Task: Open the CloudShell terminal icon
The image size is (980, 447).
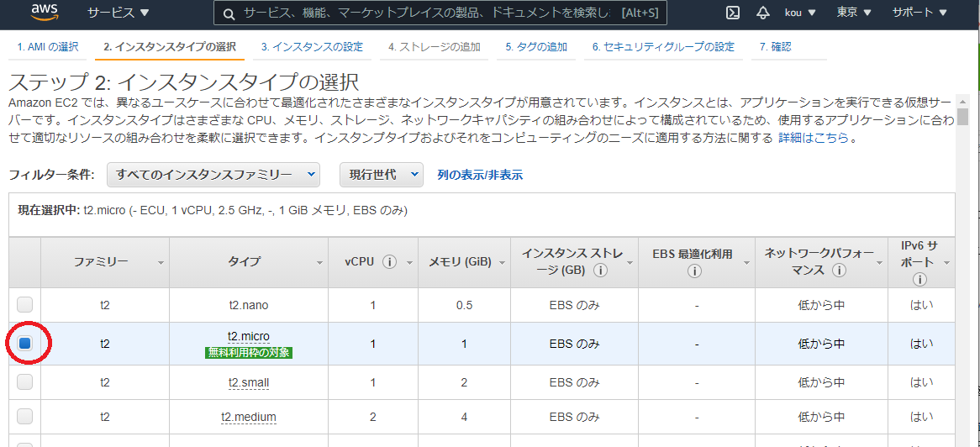Action: click(733, 13)
